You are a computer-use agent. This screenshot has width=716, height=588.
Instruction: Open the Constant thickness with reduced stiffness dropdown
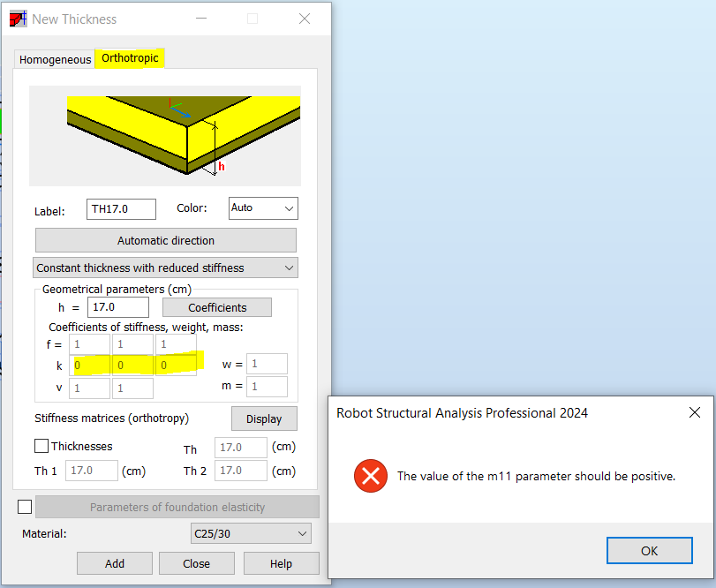(165, 268)
